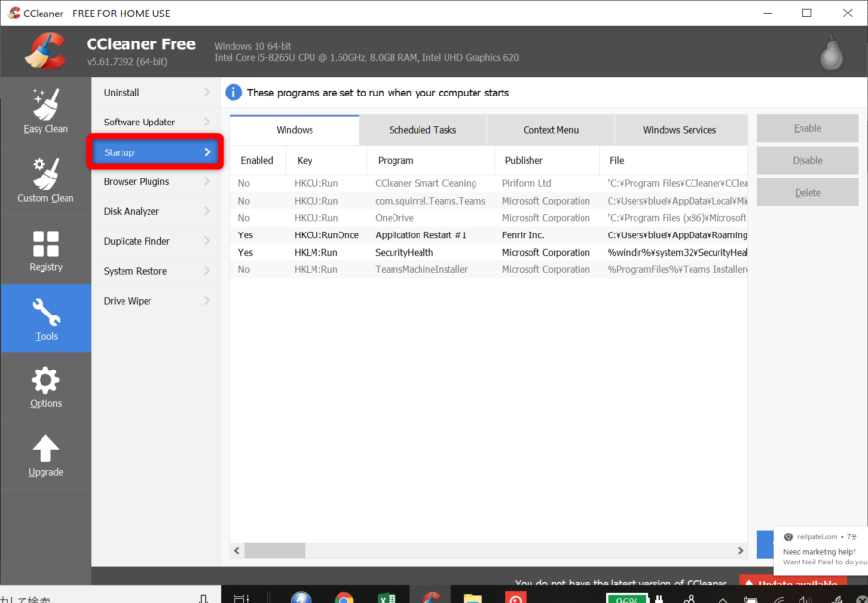
Task: Open the Options gear
Action: pyautogui.click(x=45, y=380)
